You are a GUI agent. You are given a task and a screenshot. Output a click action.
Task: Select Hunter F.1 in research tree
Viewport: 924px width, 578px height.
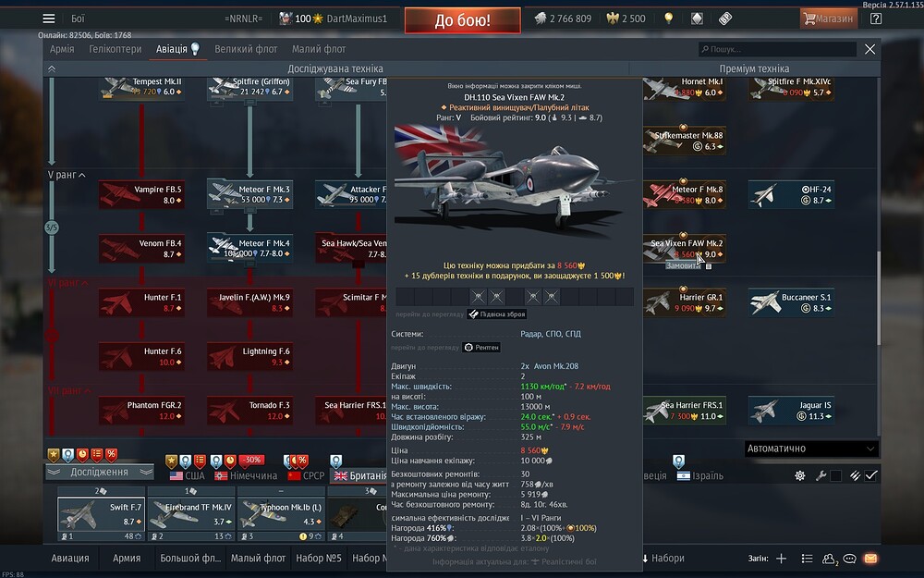[x=141, y=302]
